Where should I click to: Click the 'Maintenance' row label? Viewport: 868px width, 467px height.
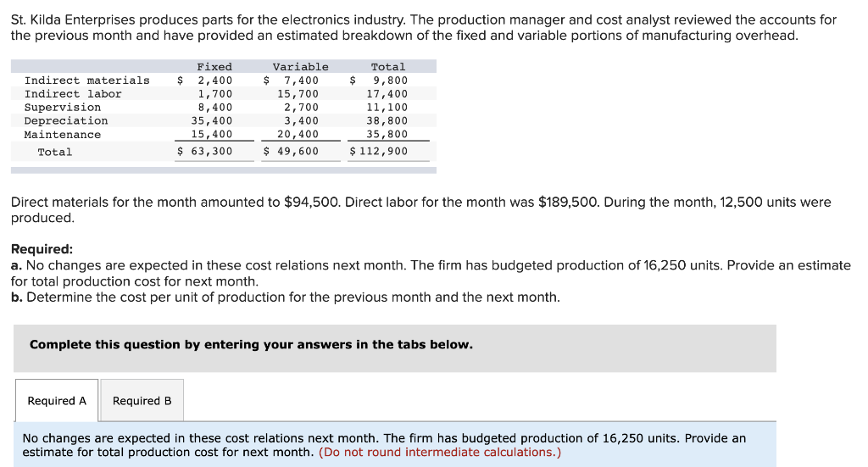(x=63, y=135)
